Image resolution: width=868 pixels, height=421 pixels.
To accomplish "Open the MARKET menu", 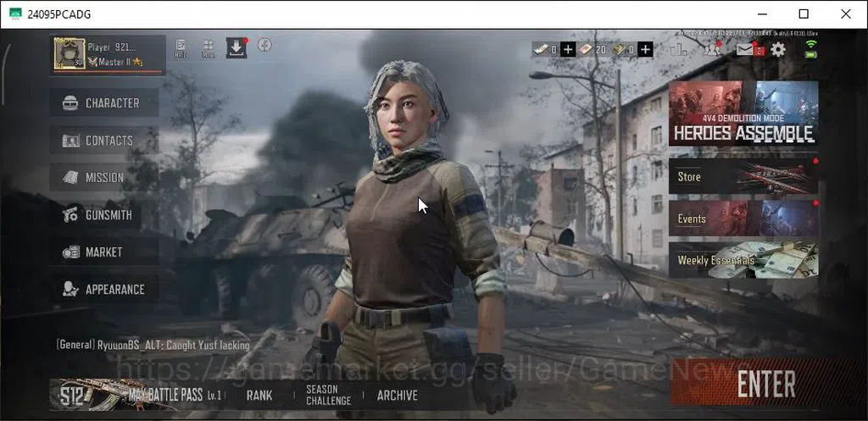I will tap(104, 252).
